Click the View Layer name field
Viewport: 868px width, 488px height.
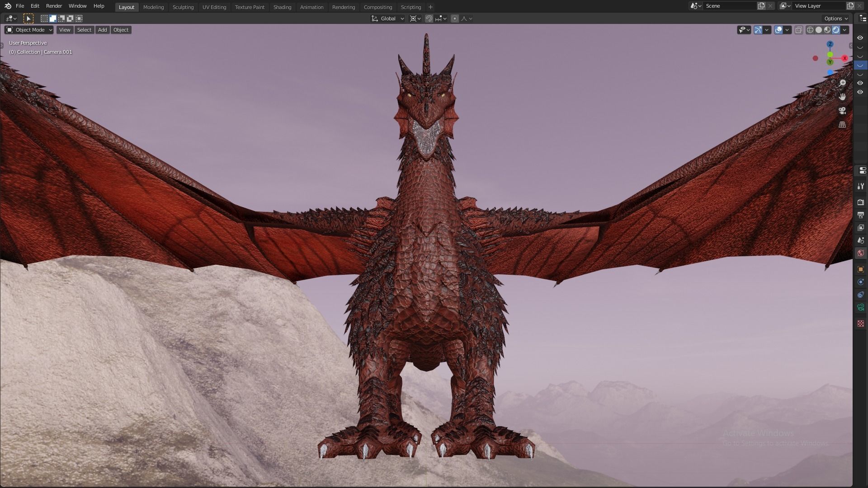click(819, 6)
